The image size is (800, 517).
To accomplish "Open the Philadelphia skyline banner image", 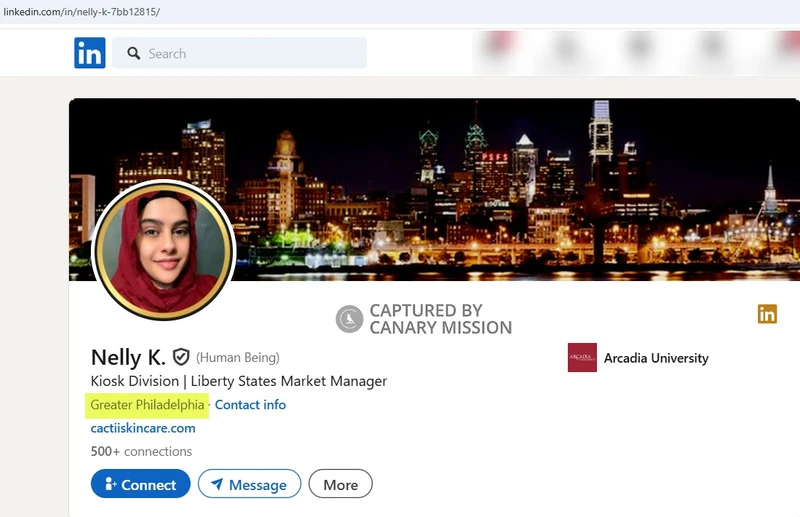I will 434,189.
